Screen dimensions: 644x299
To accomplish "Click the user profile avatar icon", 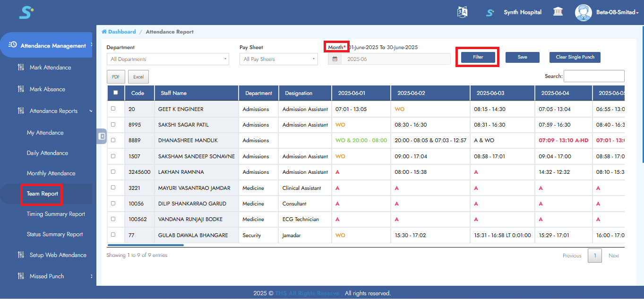I will tap(583, 12).
